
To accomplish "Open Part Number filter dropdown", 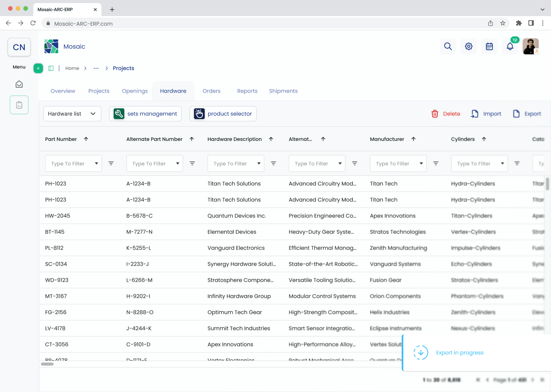I will tap(73, 163).
